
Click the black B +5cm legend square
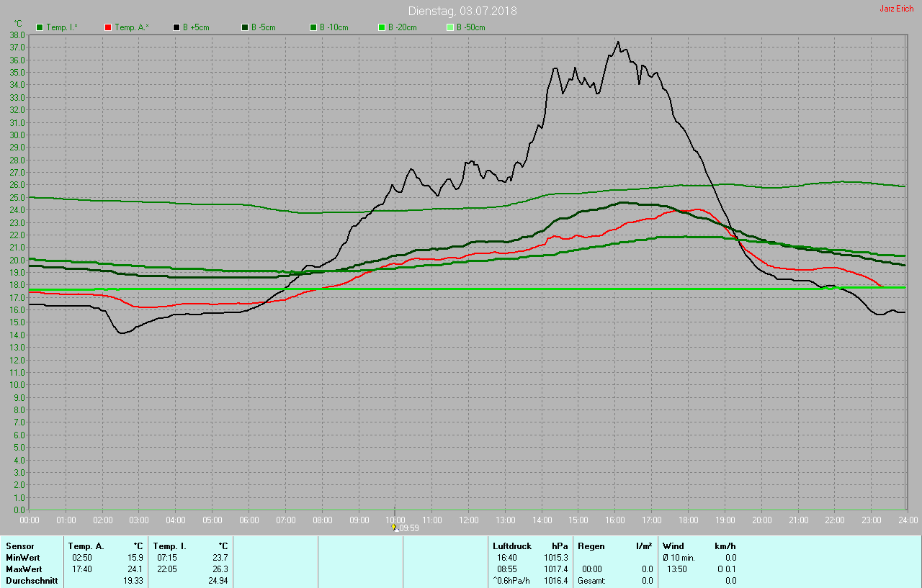pos(176,27)
